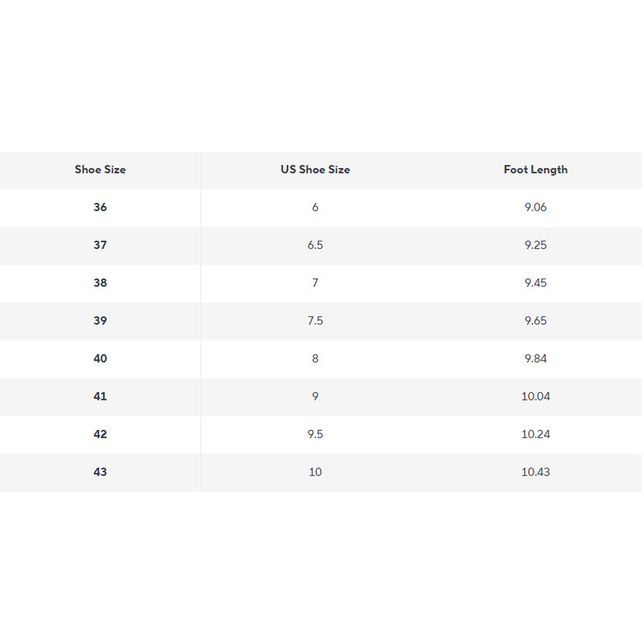Click the 9.45 foot length value
Screen dimensions: 644x644
pos(535,283)
